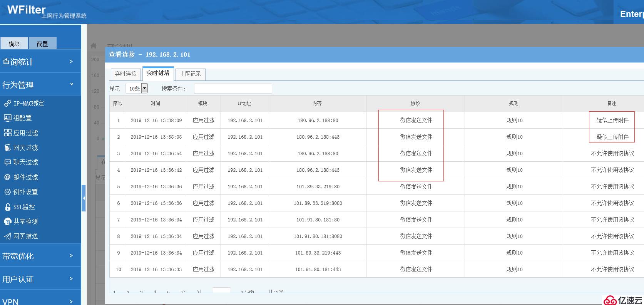Sort by the 序号 column header
Screen dimensions: 644x305
pyautogui.click(x=117, y=103)
